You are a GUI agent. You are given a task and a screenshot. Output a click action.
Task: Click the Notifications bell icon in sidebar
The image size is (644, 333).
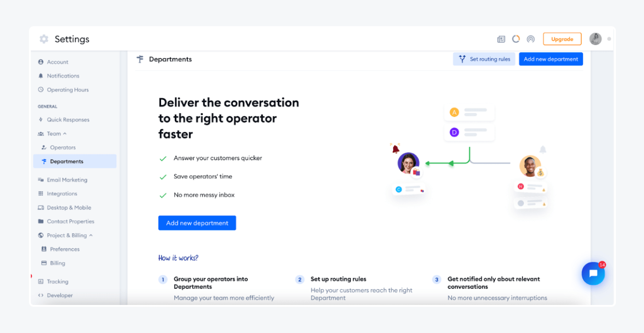click(x=40, y=76)
